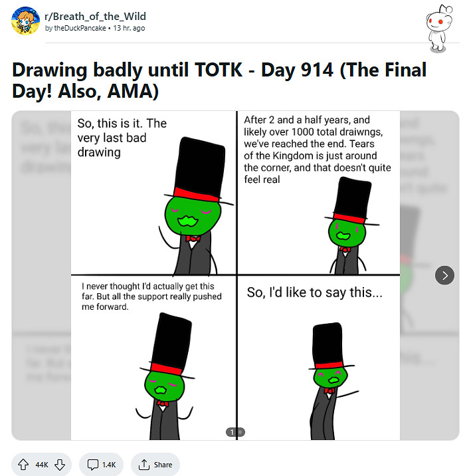Screen dimensions: 467x476
Task: Click the 'very last bad drawing' comic panel
Action: pyautogui.click(x=153, y=193)
